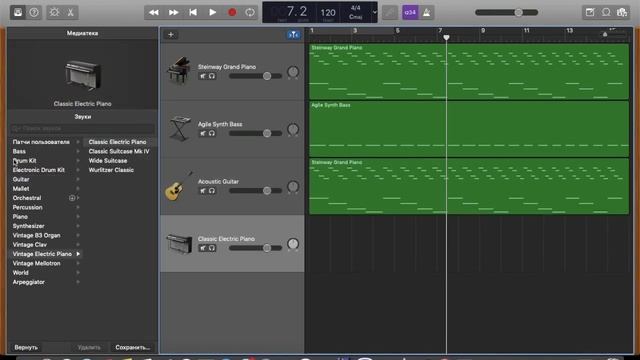Open the LCD display mode dropdown
This screenshot has width=640, height=360.
tap(375, 12)
